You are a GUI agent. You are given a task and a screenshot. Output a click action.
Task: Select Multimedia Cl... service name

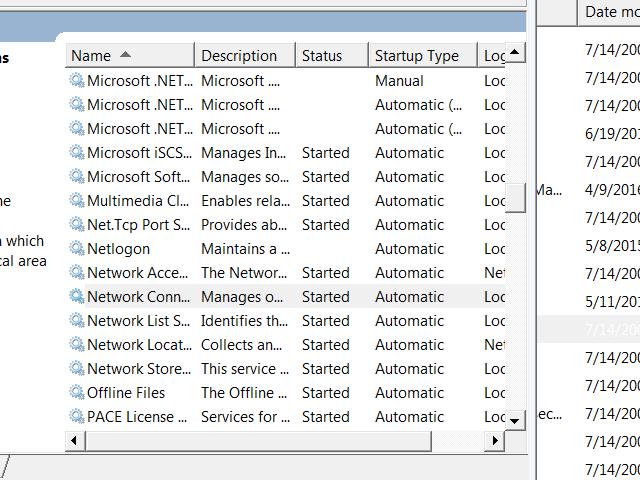[138, 201]
